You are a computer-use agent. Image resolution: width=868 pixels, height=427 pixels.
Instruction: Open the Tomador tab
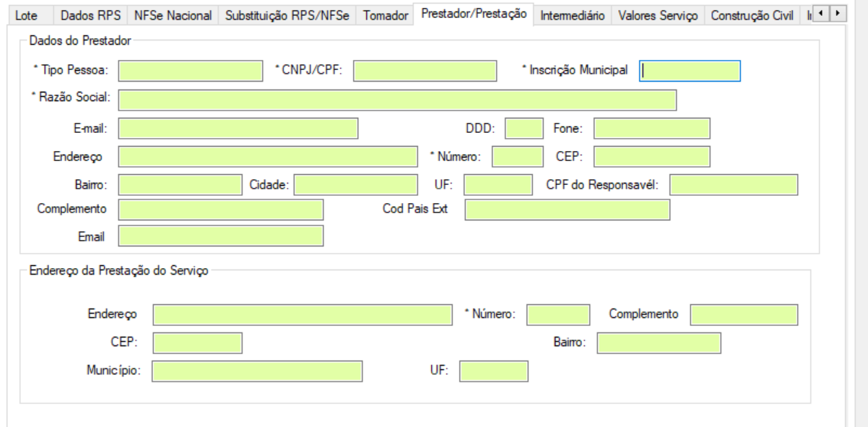tap(386, 14)
